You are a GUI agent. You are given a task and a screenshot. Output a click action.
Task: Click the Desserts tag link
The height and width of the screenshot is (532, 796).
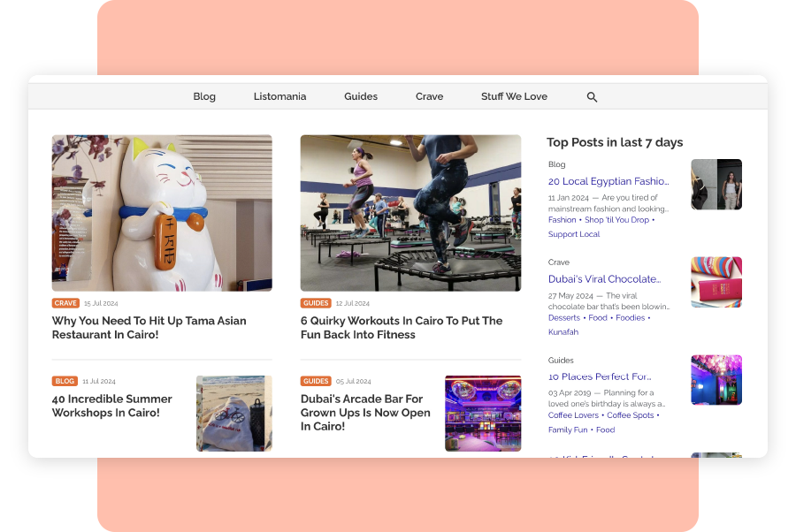pyautogui.click(x=564, y=317)
